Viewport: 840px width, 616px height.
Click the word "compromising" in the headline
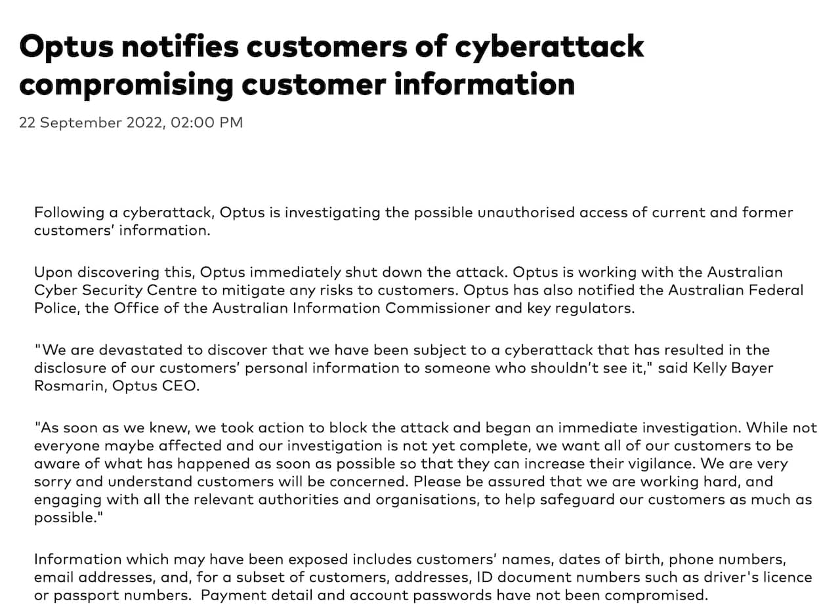coord(126,83)
